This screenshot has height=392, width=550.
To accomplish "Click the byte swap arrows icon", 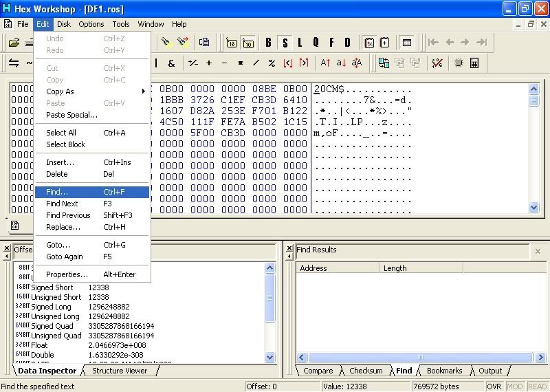I will pos(14,63).
